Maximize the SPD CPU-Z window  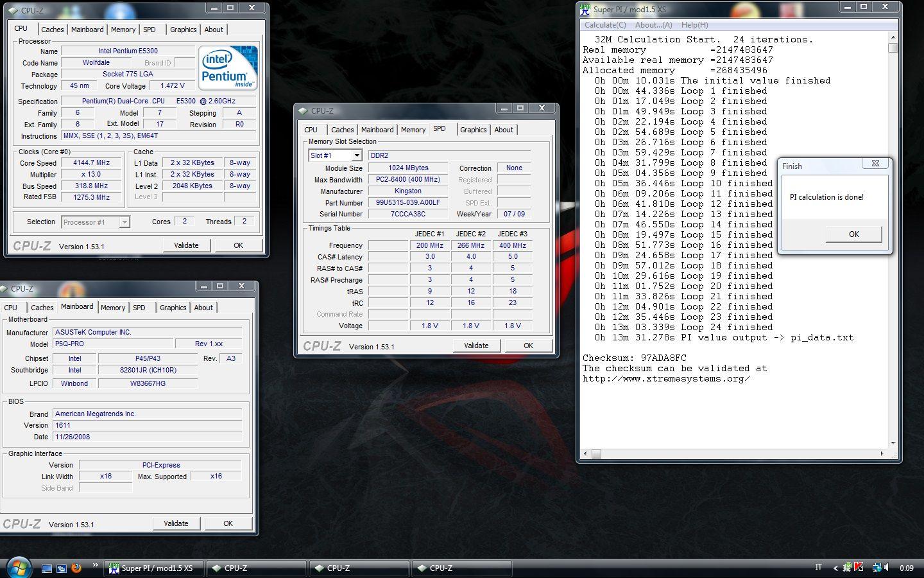[x=520, y=109]
